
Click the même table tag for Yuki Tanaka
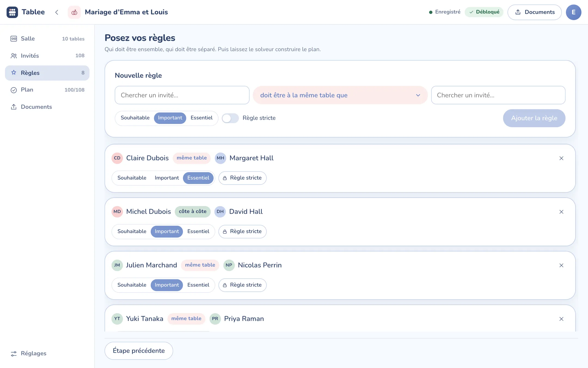point(186,319)
